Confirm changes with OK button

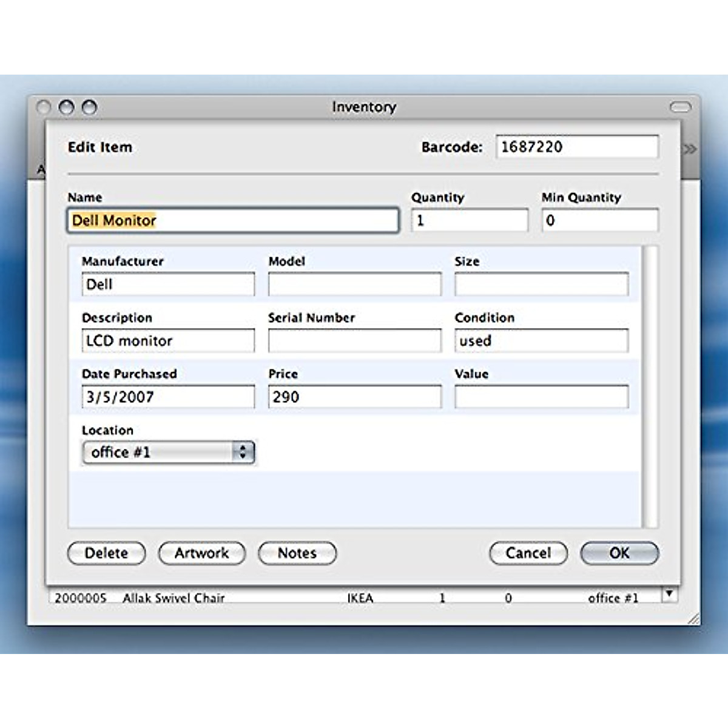pyautogui.click(x=619, y=553)
